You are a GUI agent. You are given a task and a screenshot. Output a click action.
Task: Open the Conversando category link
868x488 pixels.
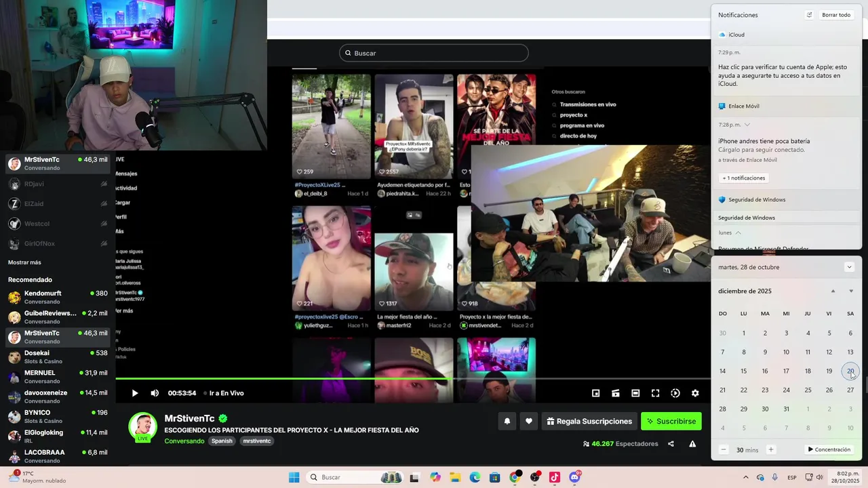pyautogui.click(x=184, y=441)
